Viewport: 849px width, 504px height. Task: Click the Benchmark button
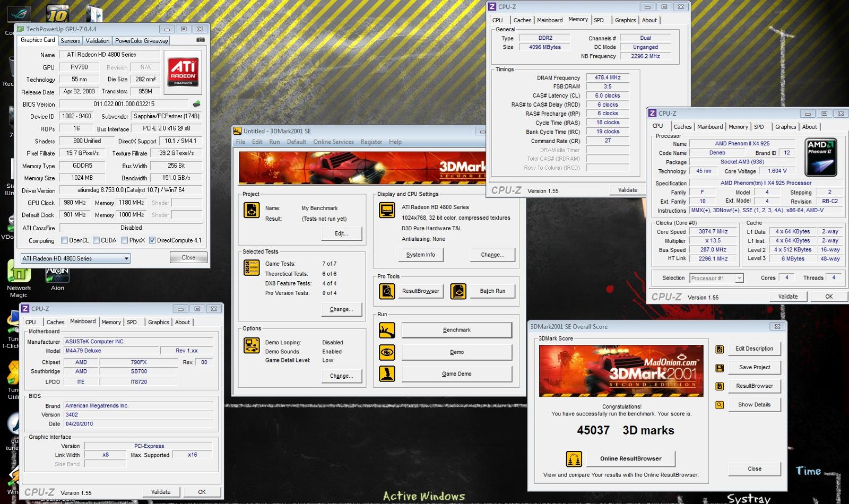[456, 330]
